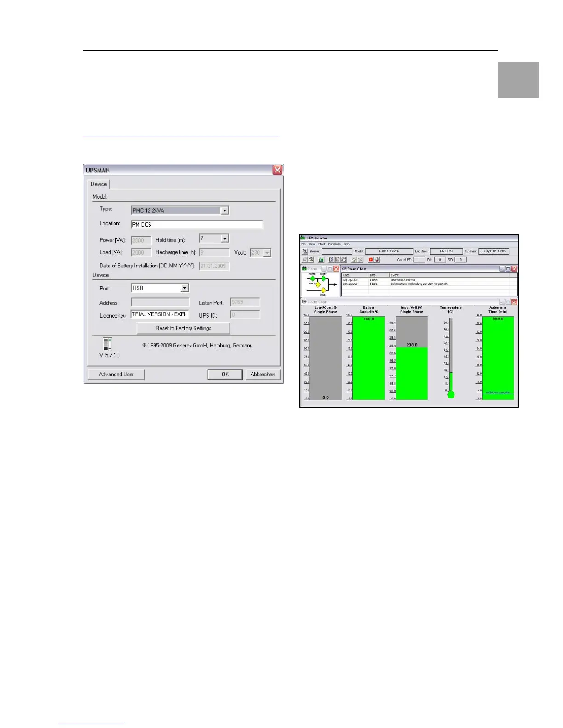Select the Device tab in UPSMAN
The image size is (563, 728).
[x=98, y=184]
